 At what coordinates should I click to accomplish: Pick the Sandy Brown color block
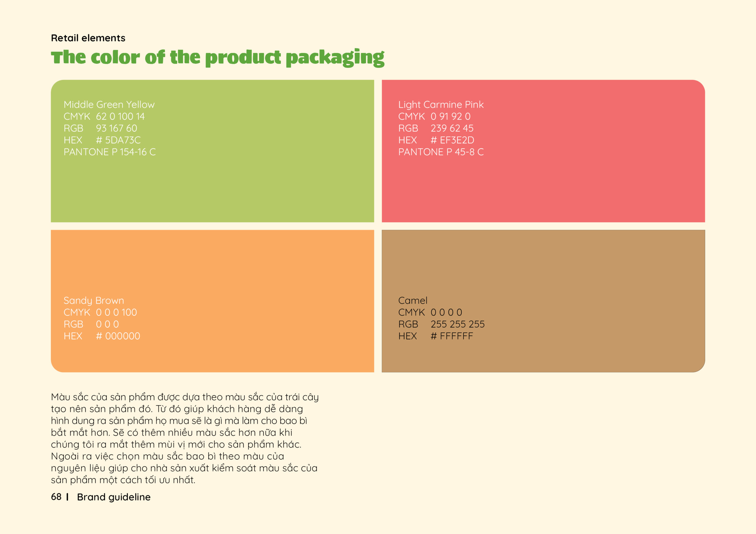(212, 301)
